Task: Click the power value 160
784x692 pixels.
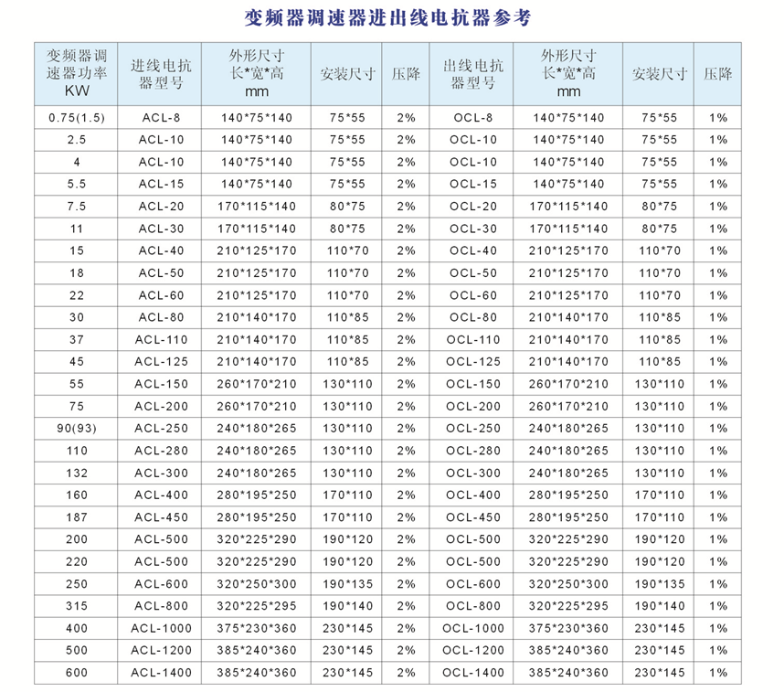Action: (x=77, y=495)
